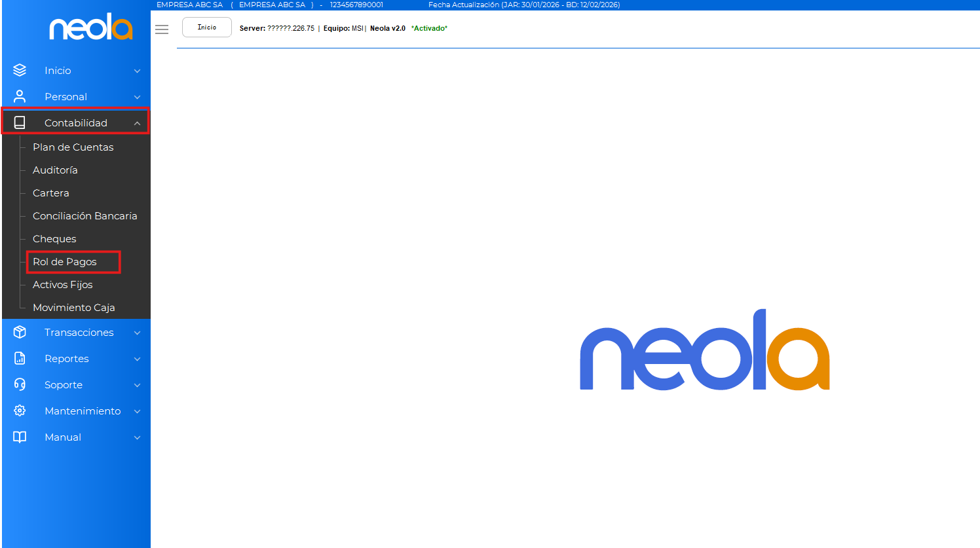This screenshot has height=548, width=980.
Task: Click the Personal user icon
Action: (20, 96)
